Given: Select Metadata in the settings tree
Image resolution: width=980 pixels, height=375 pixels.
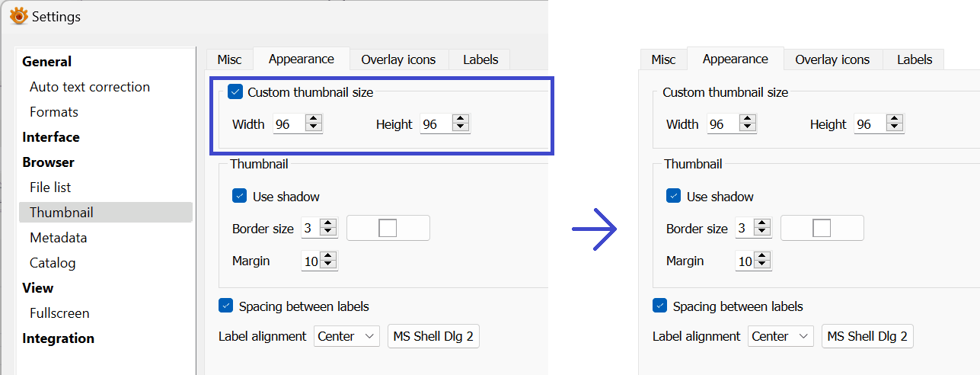Looking at the screenshot, I should (58, 237).
